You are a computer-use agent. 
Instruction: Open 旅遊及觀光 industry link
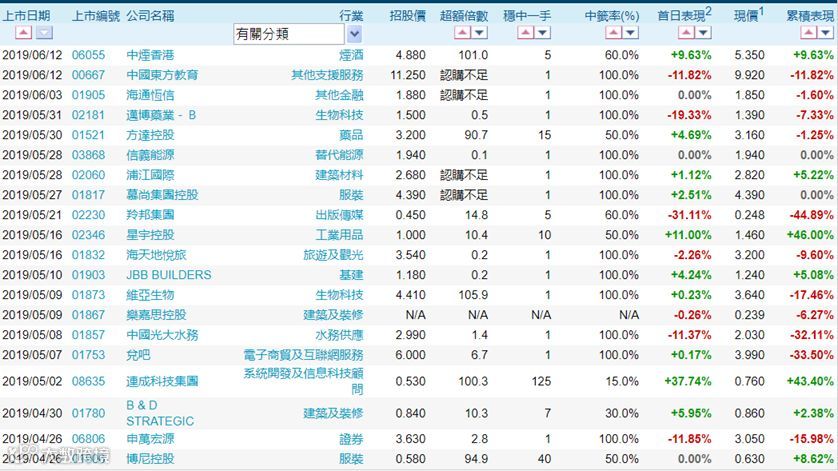(x=333, y=255)
